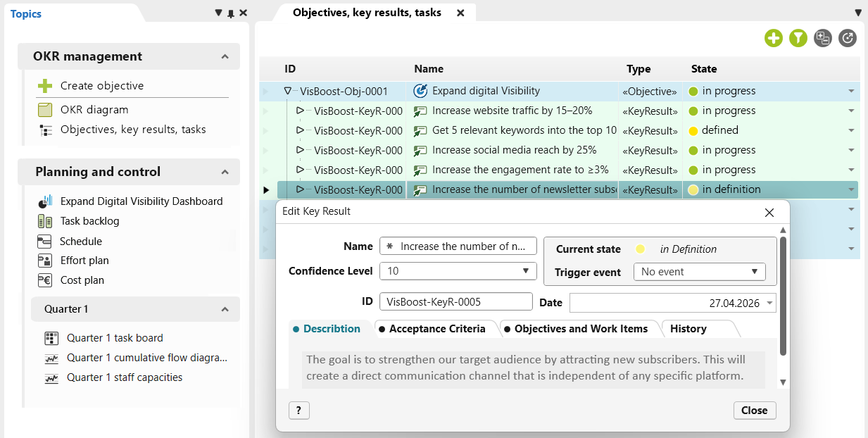Click the yellow Current state indicator dot
868x438 pixels.
click(x=640, y=249)
